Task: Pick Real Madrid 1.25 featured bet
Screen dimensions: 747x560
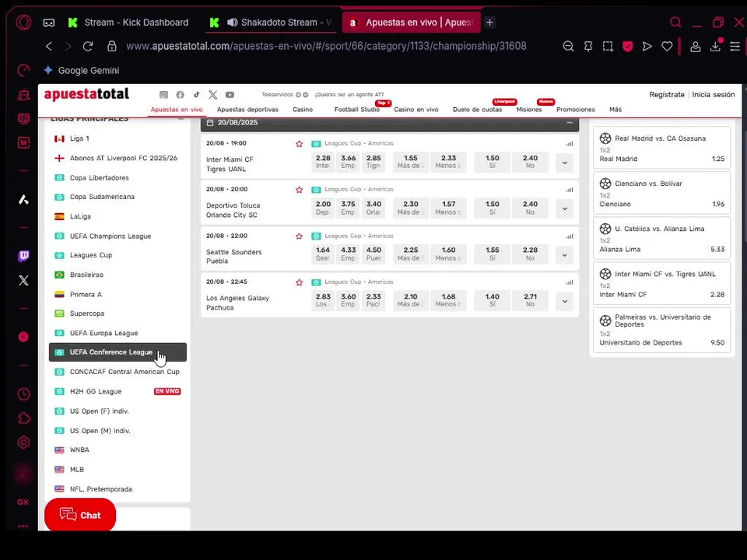Action: [x=661, y=148]
